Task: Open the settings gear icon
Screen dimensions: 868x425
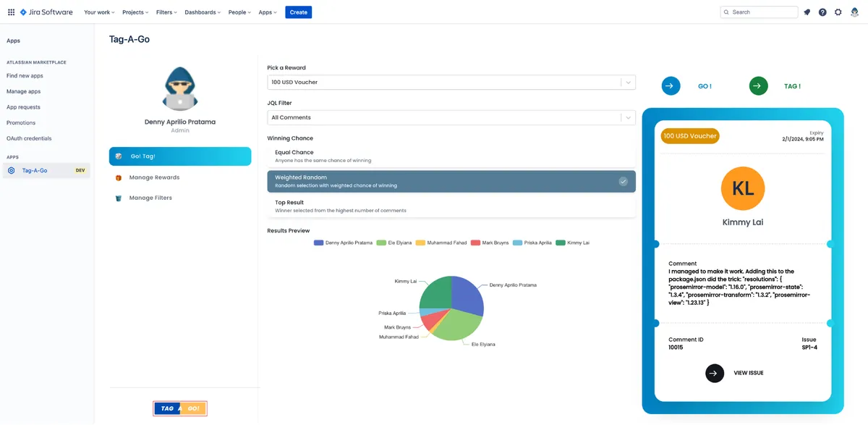Action: [x=838, y=12]
